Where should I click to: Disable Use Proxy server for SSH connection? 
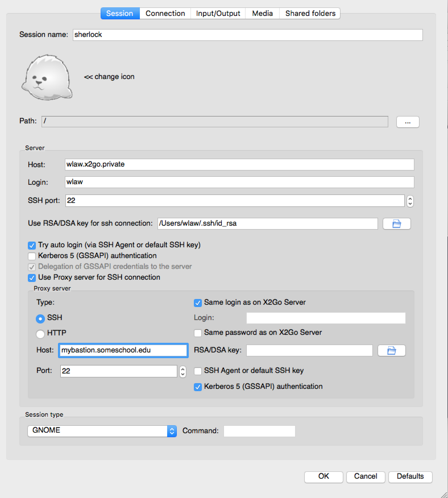32,277
